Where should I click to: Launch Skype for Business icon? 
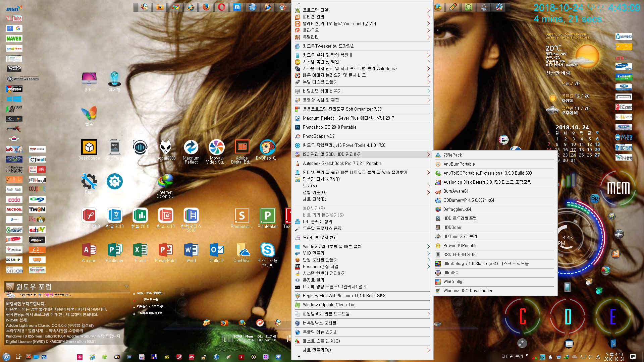267,254
